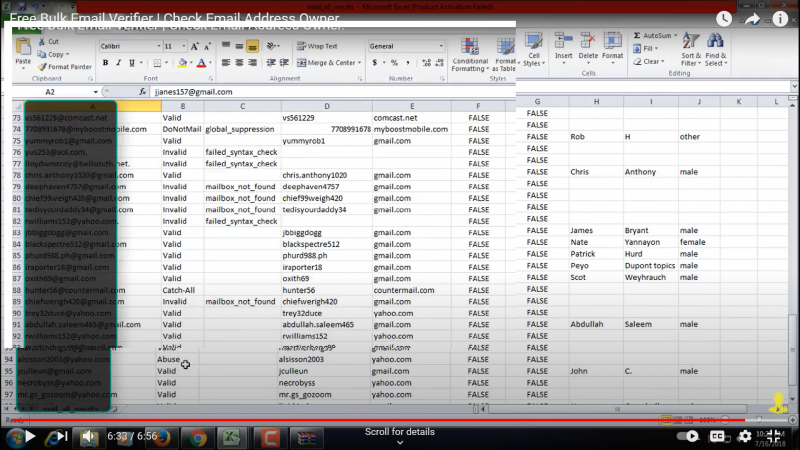Mute the video volume speaker icon
Image resolution: width=800 pixels, height=450 pixels.
90,436
